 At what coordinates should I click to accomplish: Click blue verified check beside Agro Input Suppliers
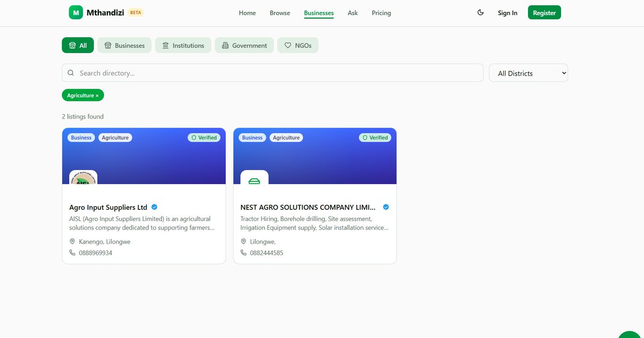155,207
